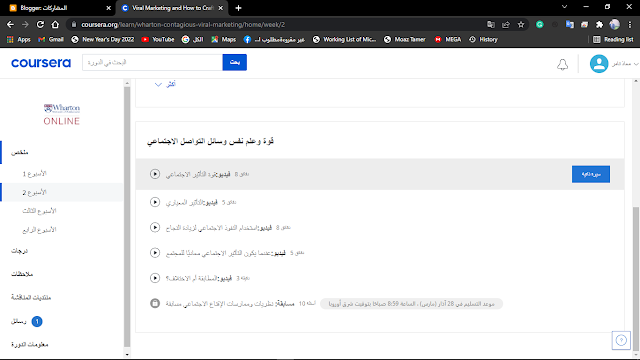Image resolution: width=640 pixels, height=360 pixels.
Task: Click the Coursera logo
Action: click(41, 63)
